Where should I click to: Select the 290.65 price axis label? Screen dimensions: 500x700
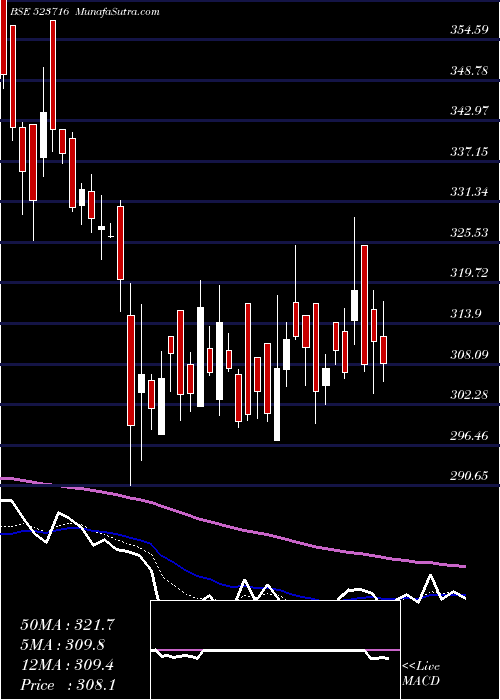click(468, 476)
